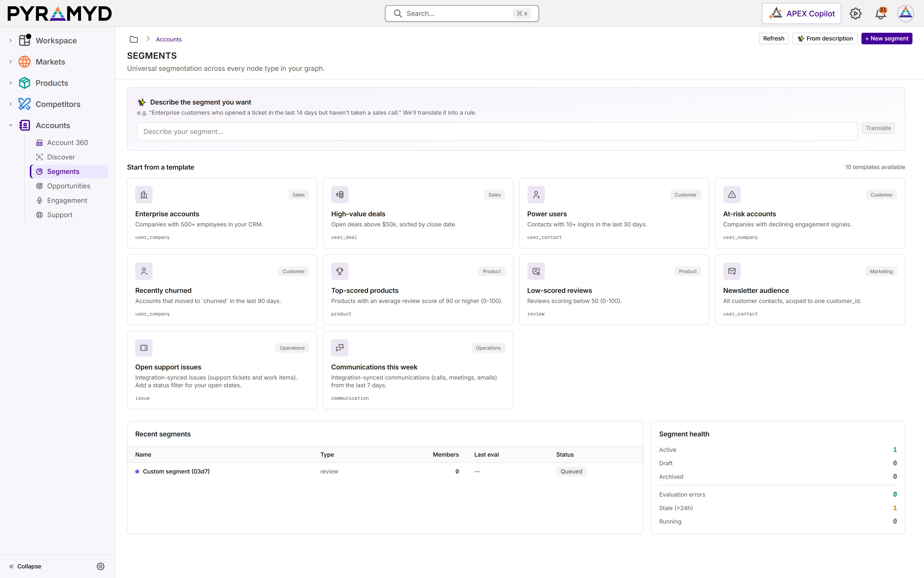Click the Top-scored products trophy icon
This screenshot has height=578, width=924.
(340, 271)
